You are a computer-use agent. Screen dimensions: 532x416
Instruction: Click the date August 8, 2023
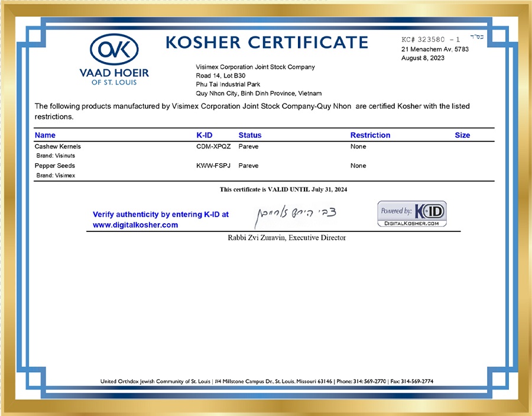pos(423,58)
